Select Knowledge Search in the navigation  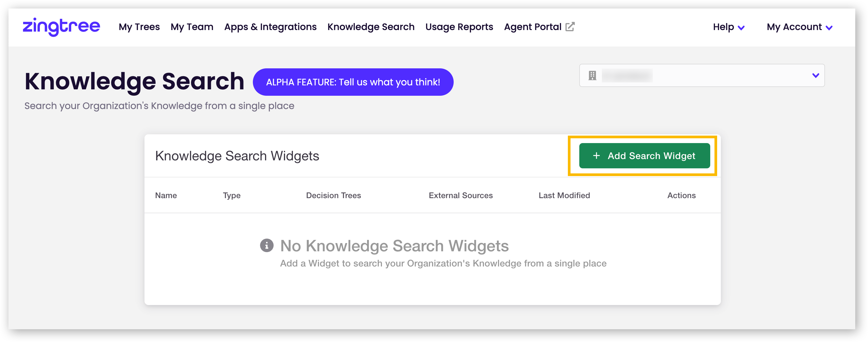pyautogui.click(x=371, y=27)
